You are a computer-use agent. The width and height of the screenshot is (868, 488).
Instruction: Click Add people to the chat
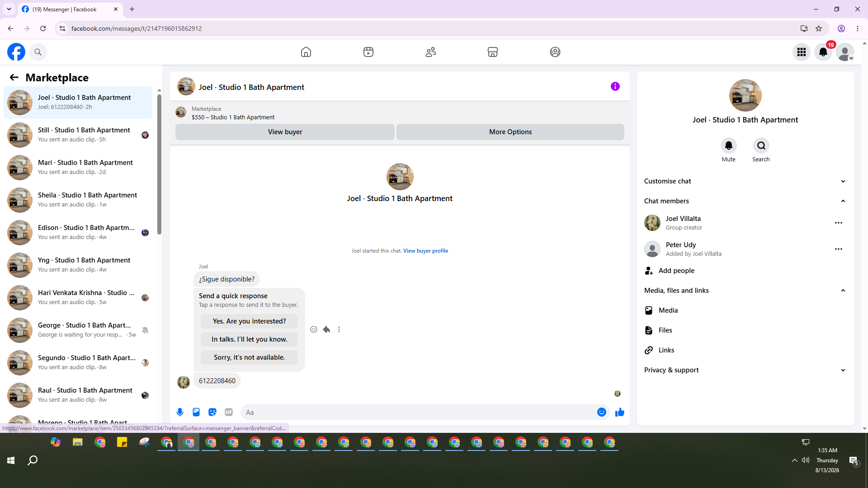[745, 271]
